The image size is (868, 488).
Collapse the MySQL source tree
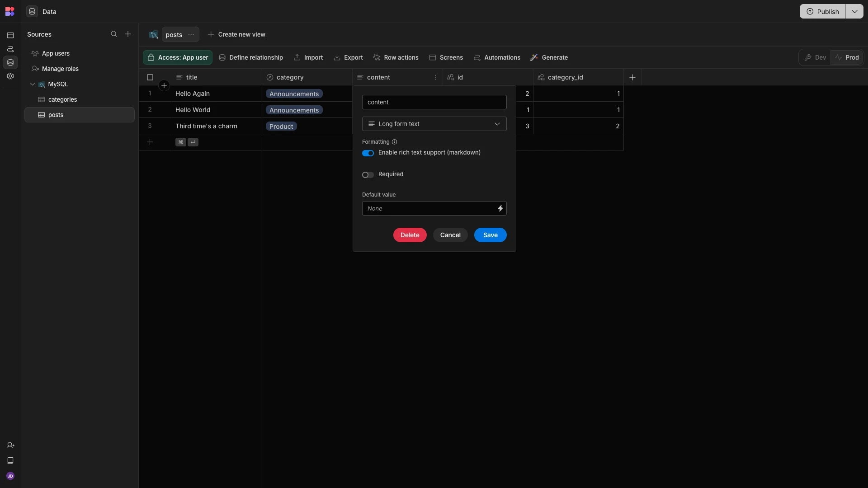click(x=33, y=84)
